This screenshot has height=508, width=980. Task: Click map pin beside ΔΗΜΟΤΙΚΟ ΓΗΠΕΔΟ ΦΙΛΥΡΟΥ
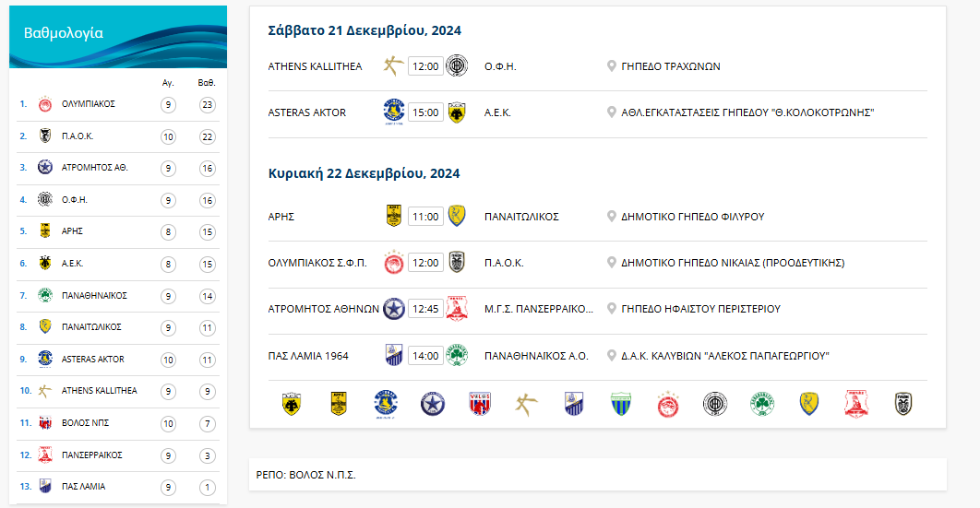click(x=611, y=217)
